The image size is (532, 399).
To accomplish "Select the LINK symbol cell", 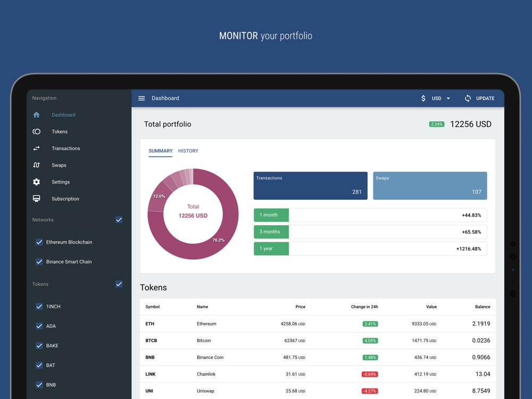I will pyautogui.click(x=151, y=374).
